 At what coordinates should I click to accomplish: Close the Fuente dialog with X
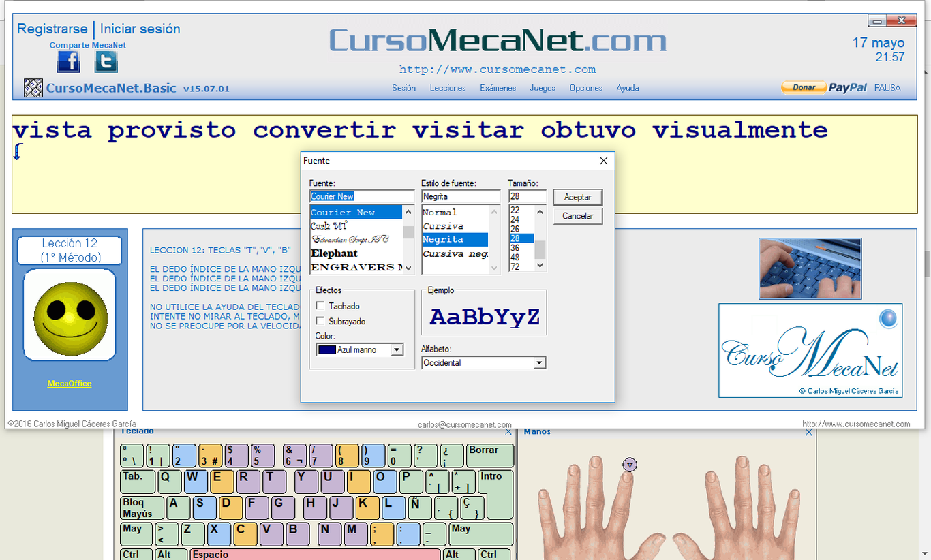[x=603, y=161]
